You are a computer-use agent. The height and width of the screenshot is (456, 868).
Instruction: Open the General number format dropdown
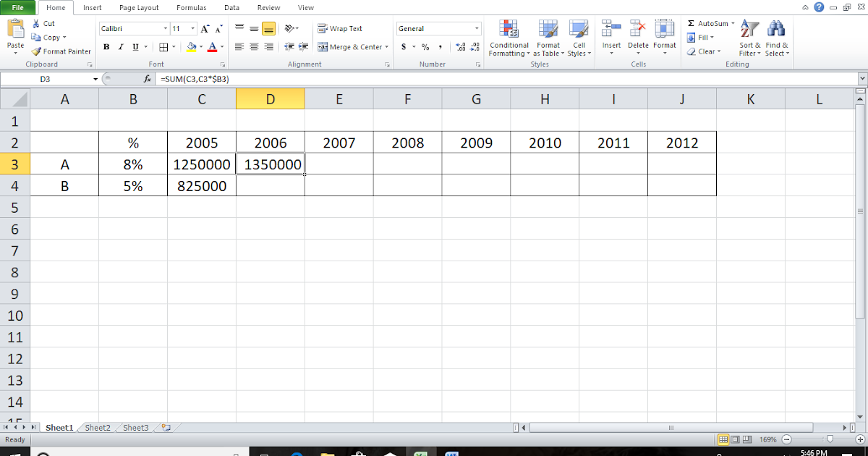(476, 28)
